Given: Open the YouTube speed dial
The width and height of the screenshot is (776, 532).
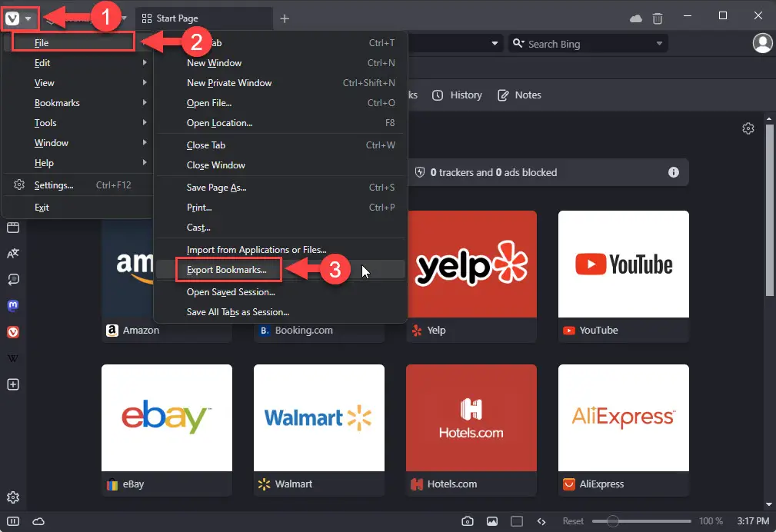Looking at the screenshot, I should coord(624,277).
